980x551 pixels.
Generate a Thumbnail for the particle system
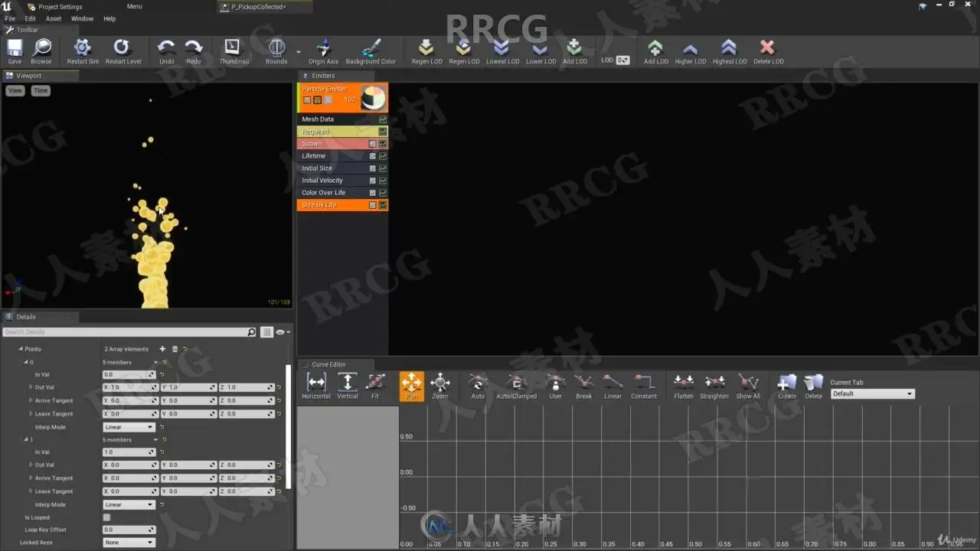tap(234, 51)
